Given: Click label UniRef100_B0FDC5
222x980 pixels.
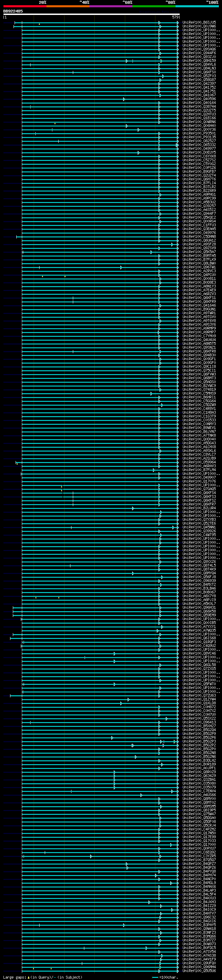Looking at the screenshot, I should [x=199, y=948].
